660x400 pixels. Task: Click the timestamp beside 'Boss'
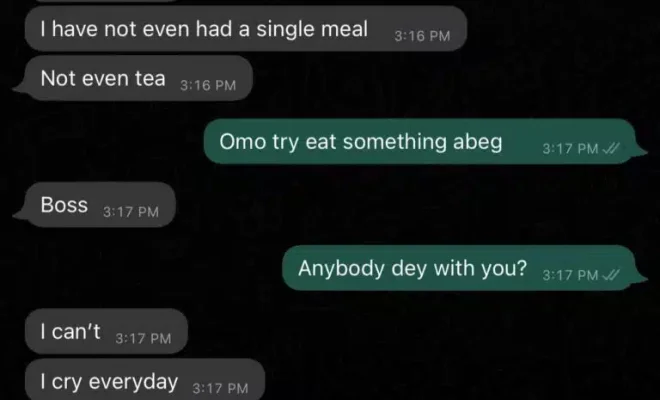point(131,211)
